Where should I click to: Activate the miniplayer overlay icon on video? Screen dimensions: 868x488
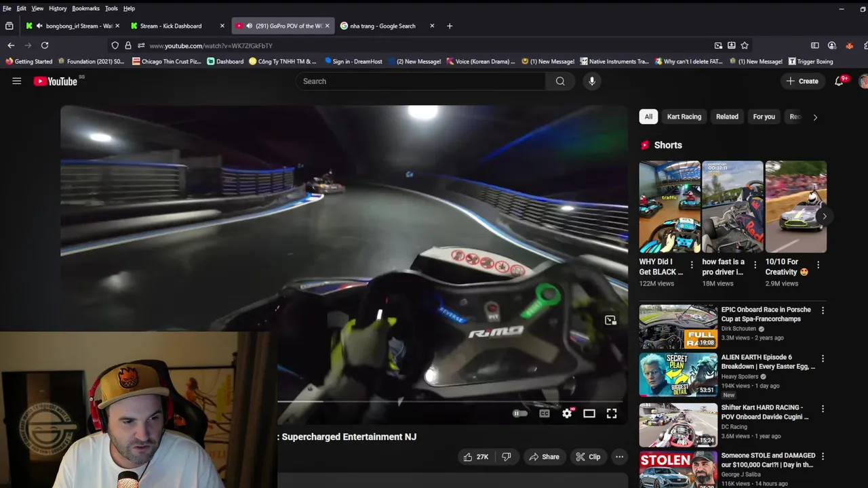pos(610,321)
